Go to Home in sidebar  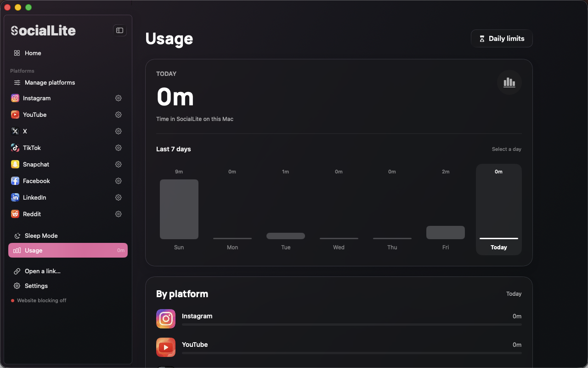click(68, 53)
